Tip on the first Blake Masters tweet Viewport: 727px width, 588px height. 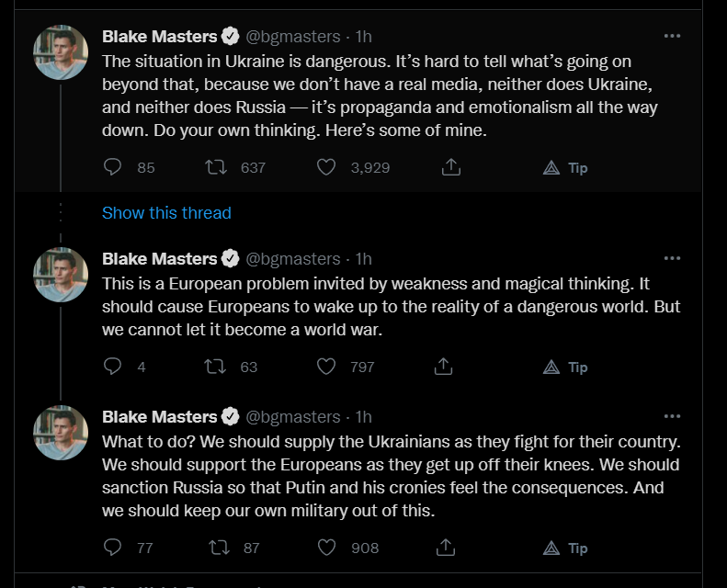pyautogui.click(x=565, y=168)
